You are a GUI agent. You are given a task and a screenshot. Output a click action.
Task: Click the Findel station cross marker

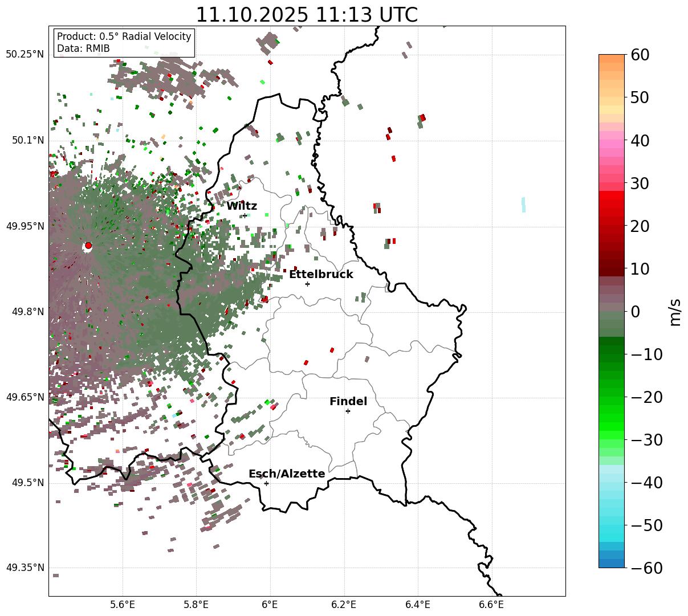point(348,411)
